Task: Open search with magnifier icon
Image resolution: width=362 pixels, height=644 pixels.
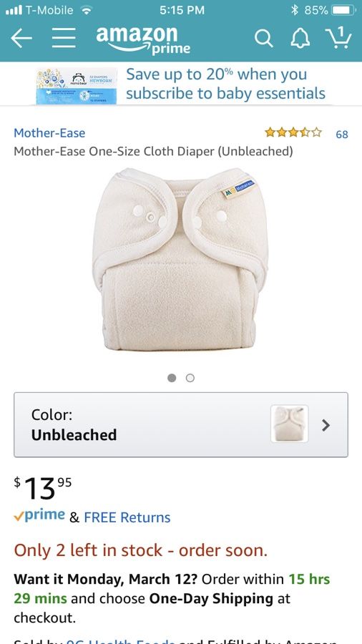Action: click(x=263, y=39)
